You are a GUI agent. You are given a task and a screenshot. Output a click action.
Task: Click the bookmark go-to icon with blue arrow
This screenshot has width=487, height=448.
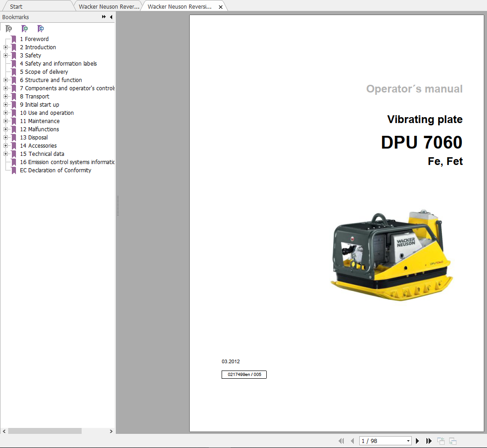click(41, 29)
